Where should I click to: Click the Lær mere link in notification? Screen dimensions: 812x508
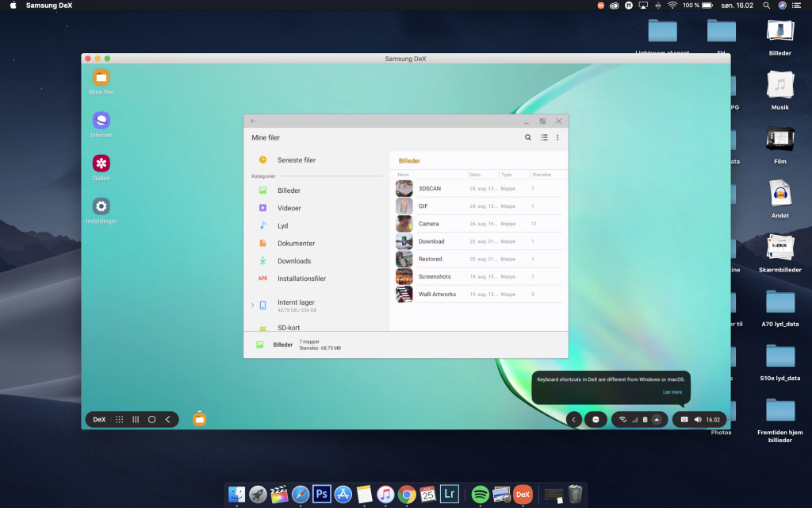[x=672, y=392]
